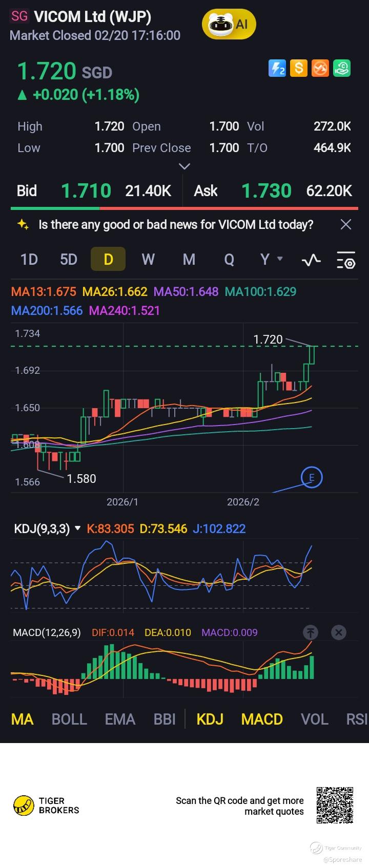Tap the T/O value 464.9K
The height and width of the screenshot is (868, 369).
click(x=332, y=148)
